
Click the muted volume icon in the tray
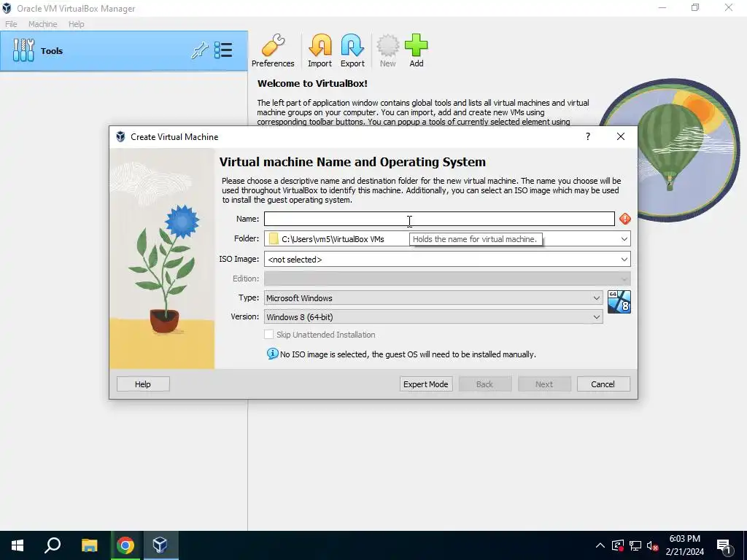(x=653, y=545)
